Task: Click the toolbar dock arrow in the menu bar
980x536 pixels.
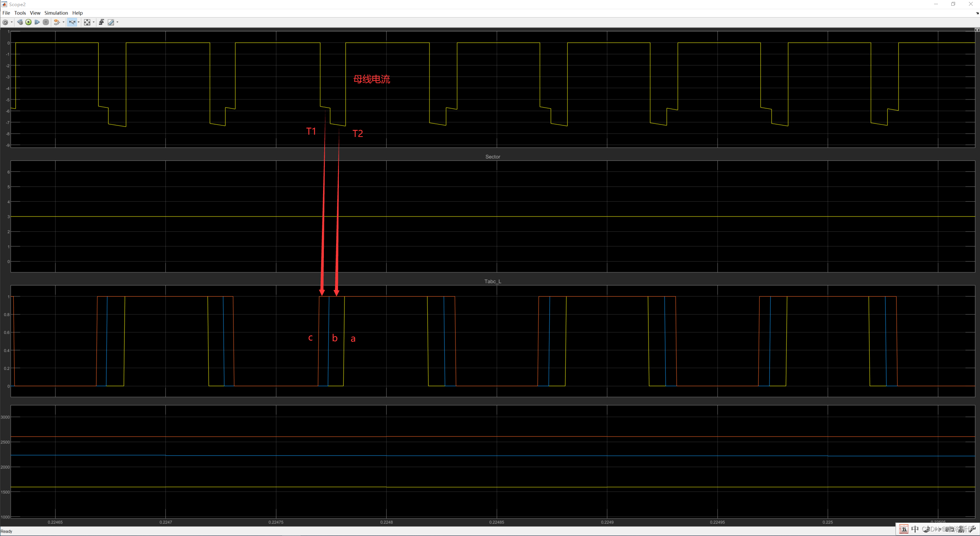Action: pyautogui.click(x=977, y=13)
